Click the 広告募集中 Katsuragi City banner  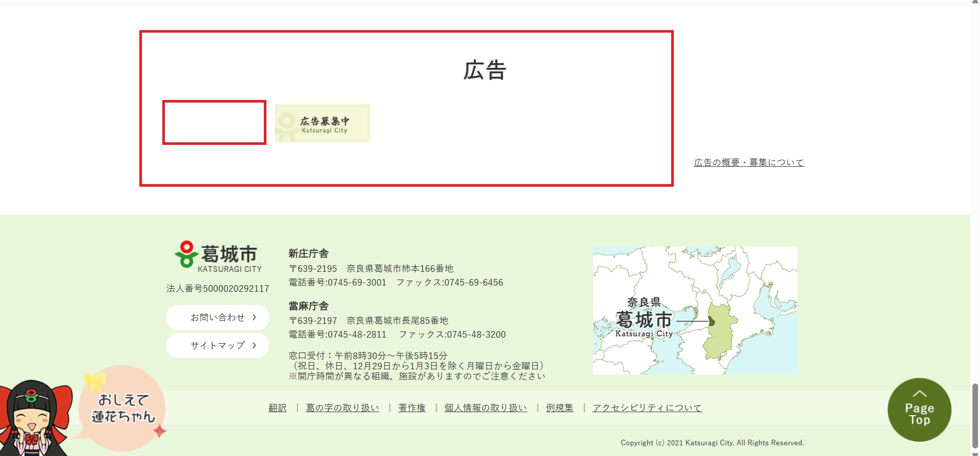point(322,123)
